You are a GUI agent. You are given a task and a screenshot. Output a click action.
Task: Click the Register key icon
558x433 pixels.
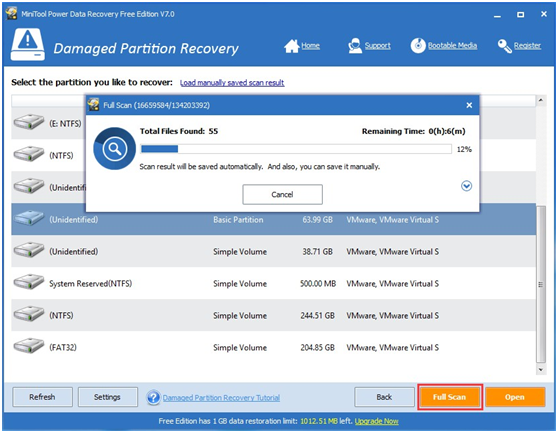[x=504, y=46]
